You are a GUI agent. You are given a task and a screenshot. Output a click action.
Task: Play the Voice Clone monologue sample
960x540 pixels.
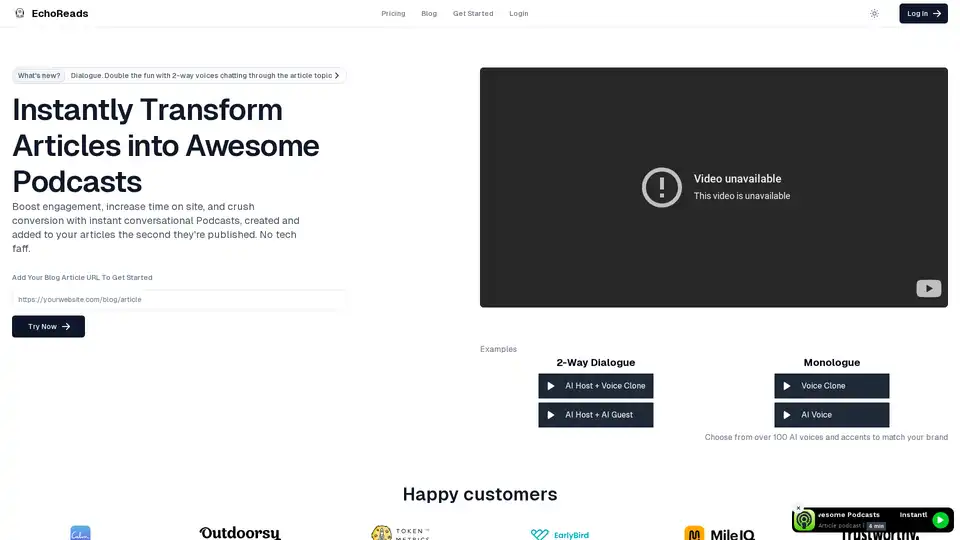[x=831, y=386]
